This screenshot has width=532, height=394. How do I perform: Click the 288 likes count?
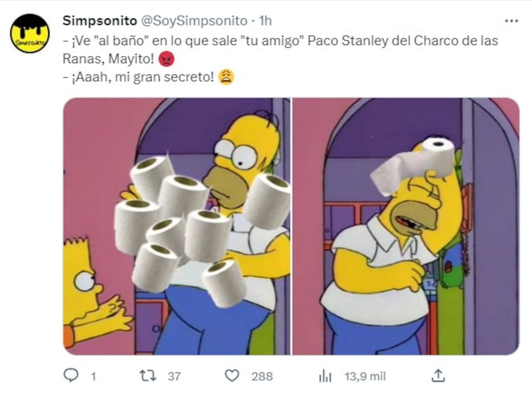point(262,376)
